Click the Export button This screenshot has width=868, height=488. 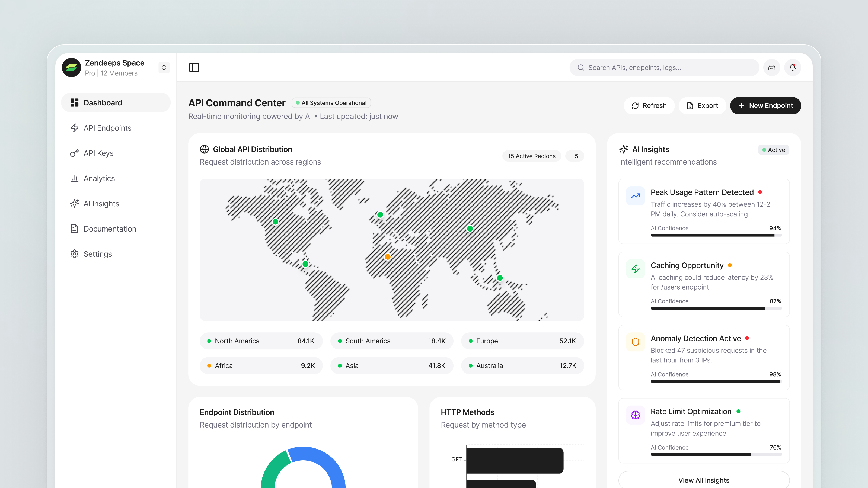tap(702, 106)
